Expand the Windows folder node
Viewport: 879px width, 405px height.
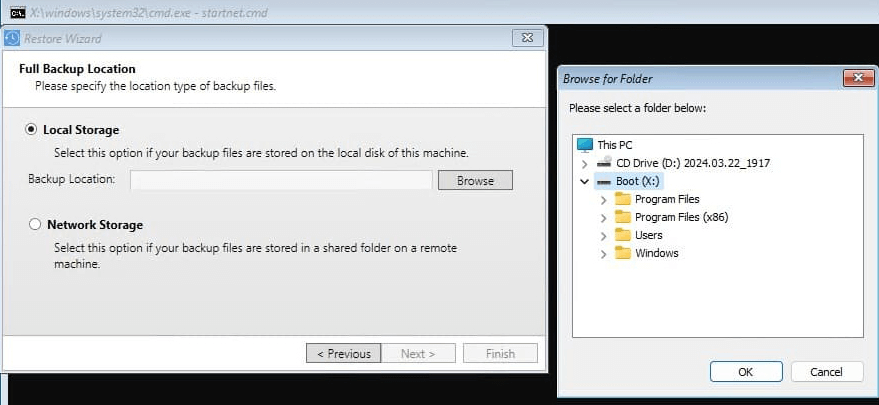point(603,253)
